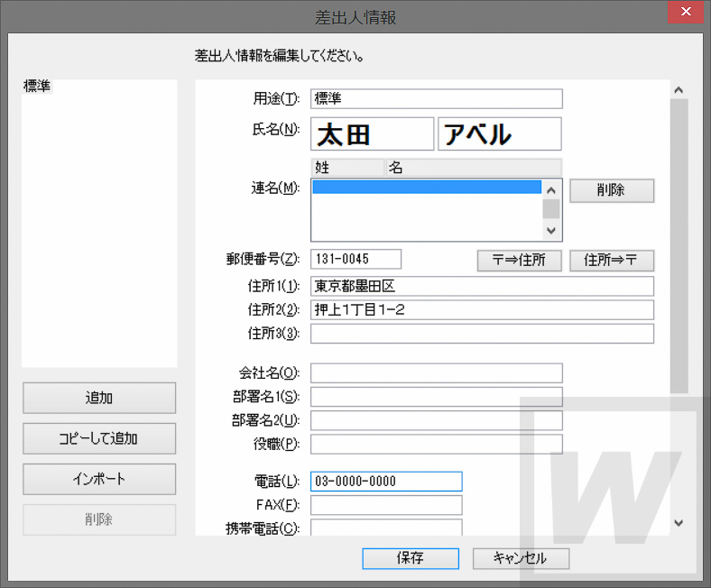
Task: Click the form's vertical scrollbar thumb
Action: [x=679, y=246]
